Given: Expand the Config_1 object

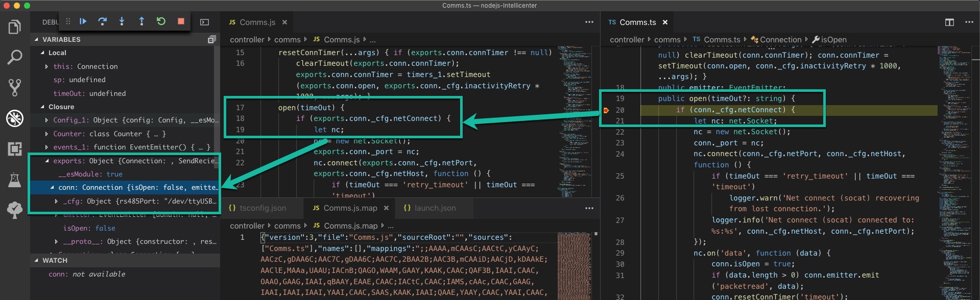Looking at the screenshot, I should coord(46,120).
